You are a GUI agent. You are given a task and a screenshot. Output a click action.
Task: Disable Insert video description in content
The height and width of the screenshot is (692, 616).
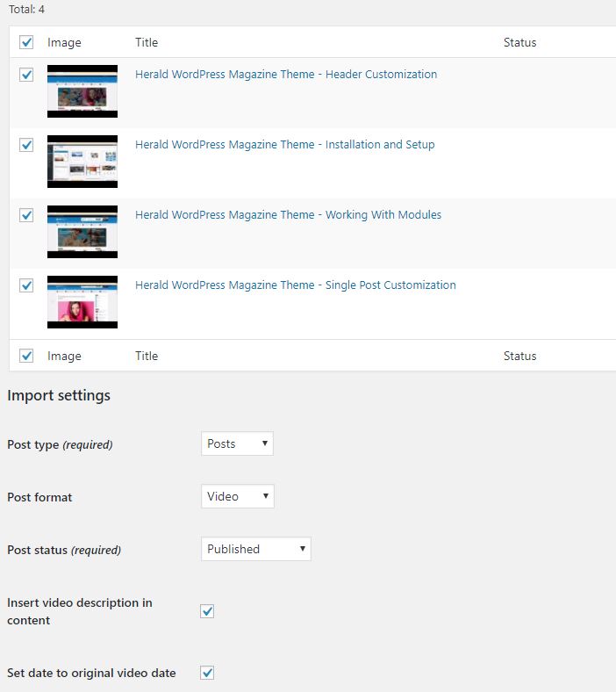207,611
